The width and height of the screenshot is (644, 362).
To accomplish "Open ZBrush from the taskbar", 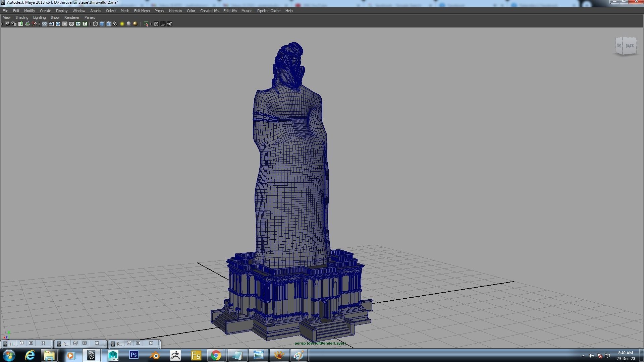I will point(175,355).
